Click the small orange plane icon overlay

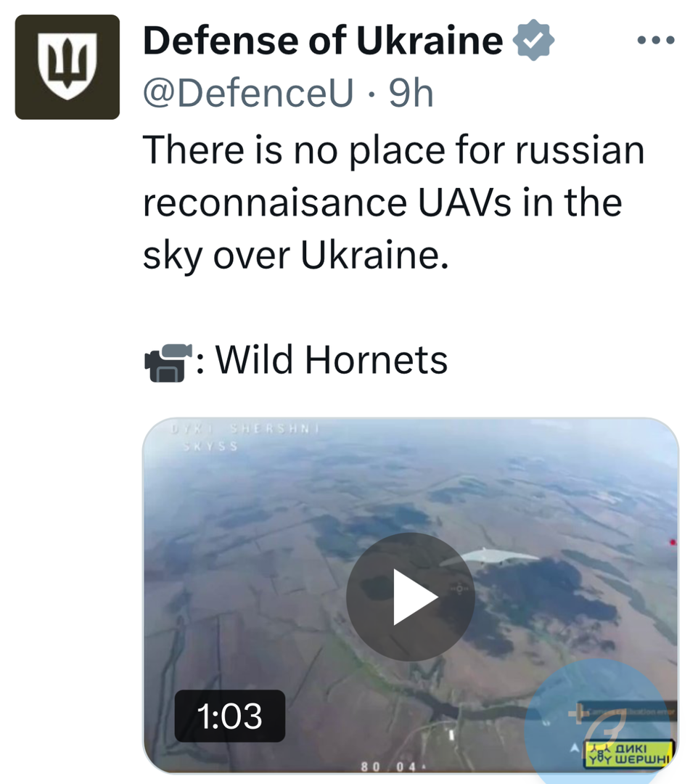578,712
